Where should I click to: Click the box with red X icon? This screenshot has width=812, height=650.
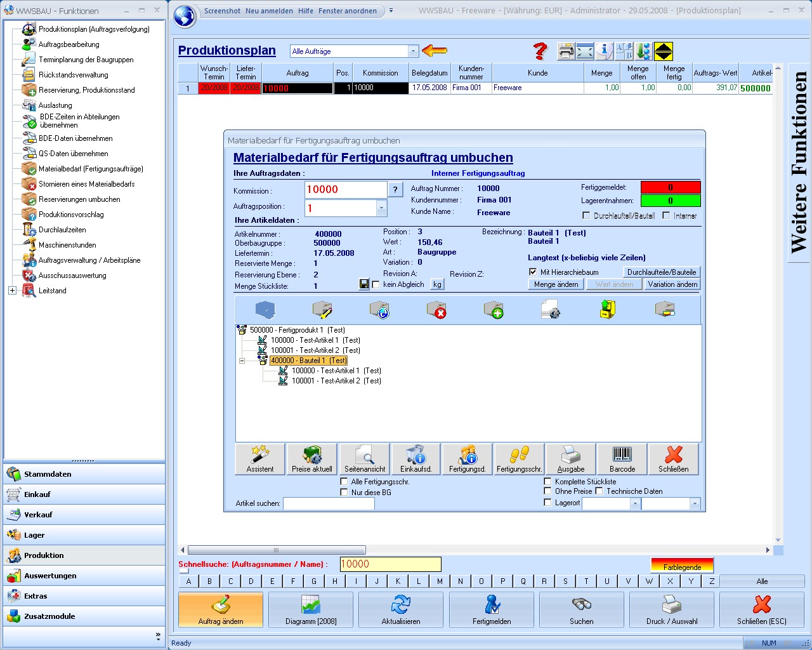click(436, 310)
